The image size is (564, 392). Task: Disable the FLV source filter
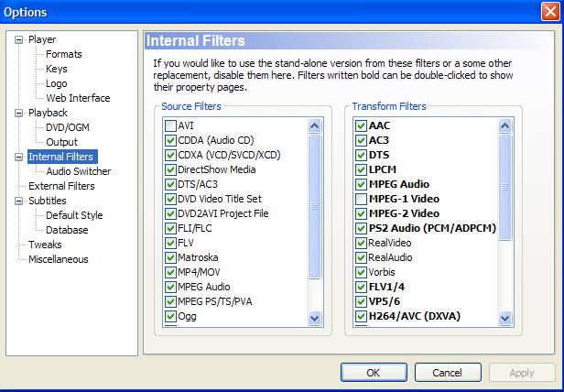(x=170, y=243)
